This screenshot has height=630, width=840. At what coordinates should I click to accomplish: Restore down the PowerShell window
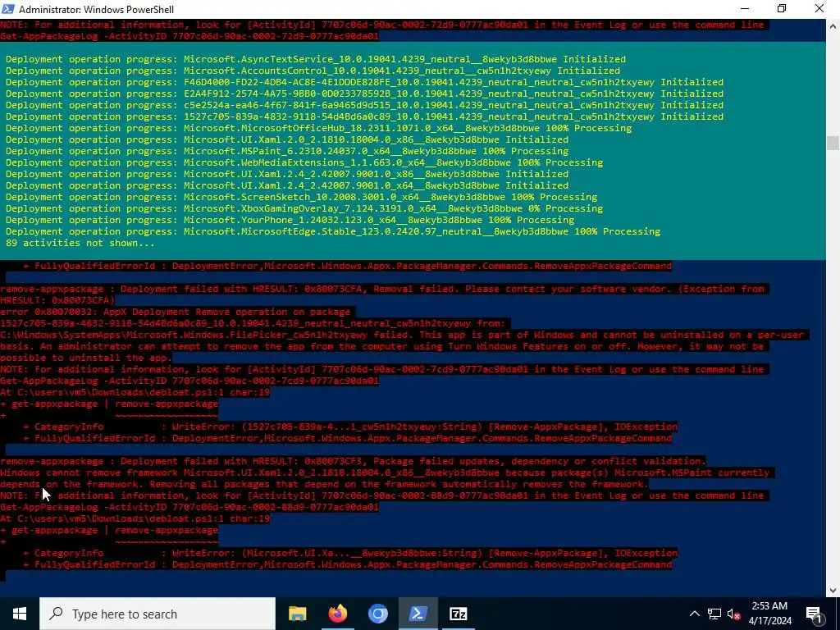(782, 9)
